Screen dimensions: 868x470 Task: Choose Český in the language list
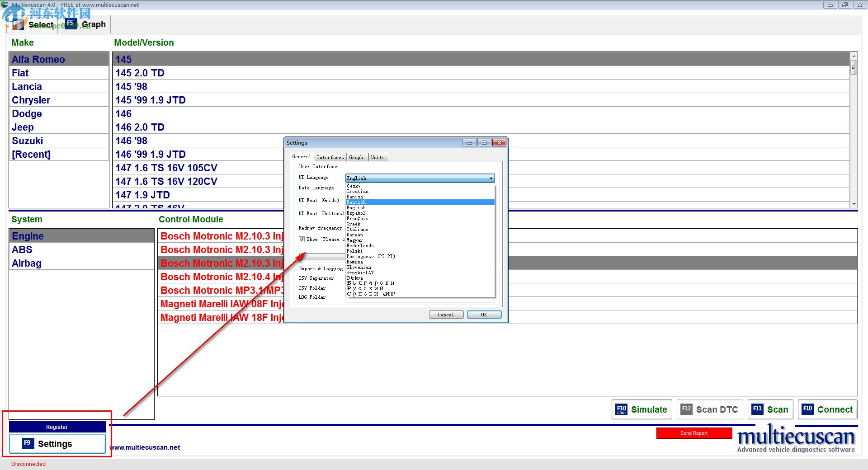point(420,186)
